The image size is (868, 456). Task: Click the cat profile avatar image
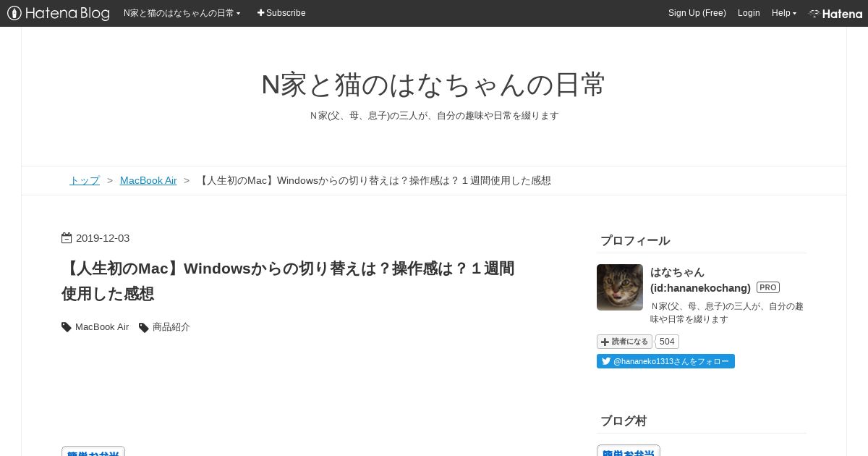[620, 287]
